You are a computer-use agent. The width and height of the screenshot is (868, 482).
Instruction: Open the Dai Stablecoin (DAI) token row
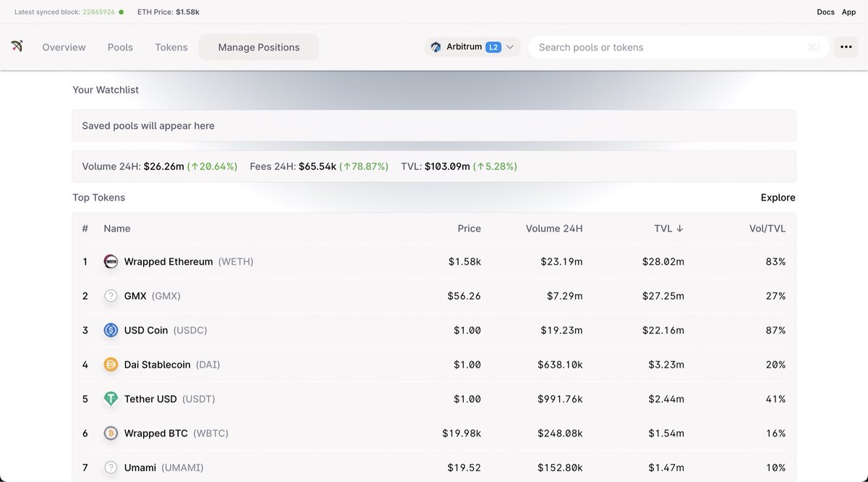[434, 365]
